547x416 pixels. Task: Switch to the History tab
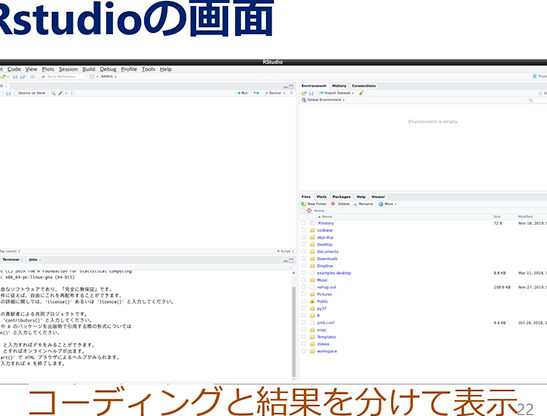(339, 86)
